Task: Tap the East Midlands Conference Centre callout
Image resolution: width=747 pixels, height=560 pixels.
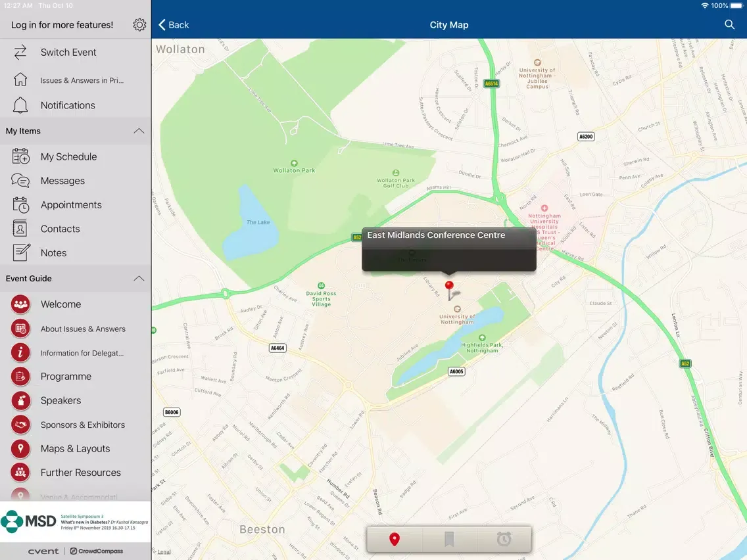Action: click(448, 248)
